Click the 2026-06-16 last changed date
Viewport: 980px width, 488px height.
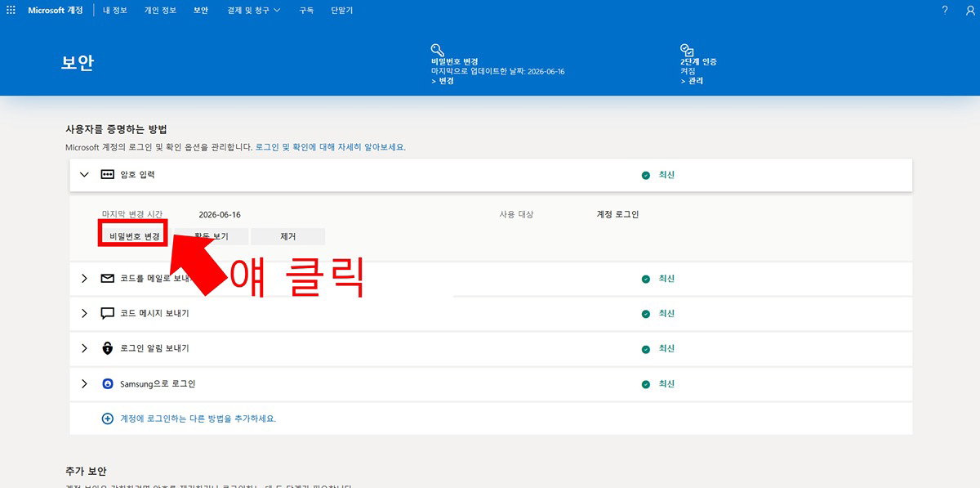pyautogui.click(x=220, y=215)
